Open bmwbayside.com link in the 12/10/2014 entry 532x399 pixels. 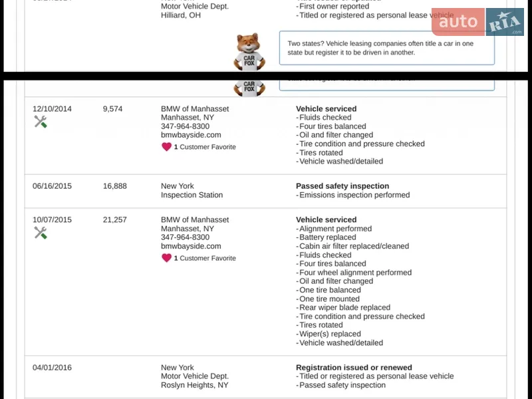pyautogui.click(x=191, y=135)
